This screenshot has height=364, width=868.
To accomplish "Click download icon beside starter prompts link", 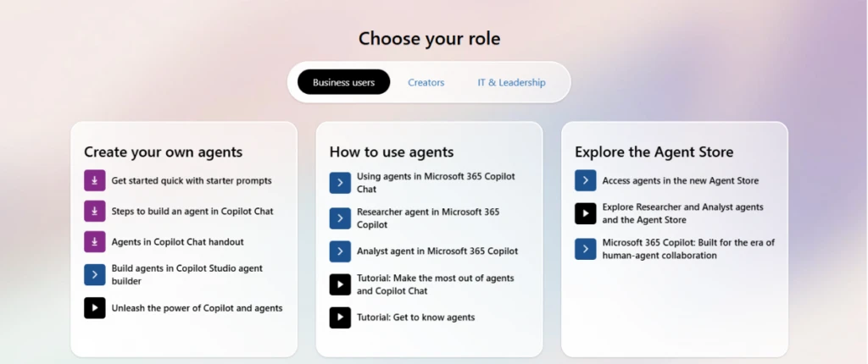I will (x=95, y=180).
